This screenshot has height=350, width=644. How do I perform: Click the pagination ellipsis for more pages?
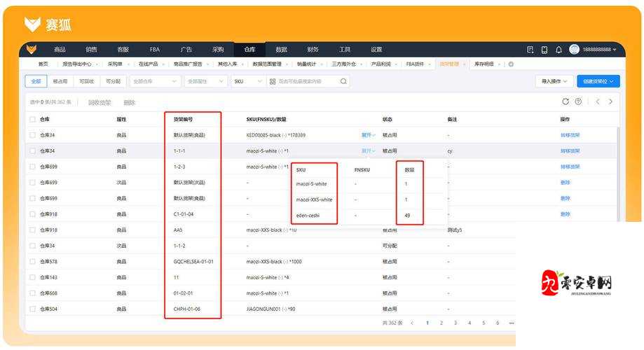(x=512, y=323)
